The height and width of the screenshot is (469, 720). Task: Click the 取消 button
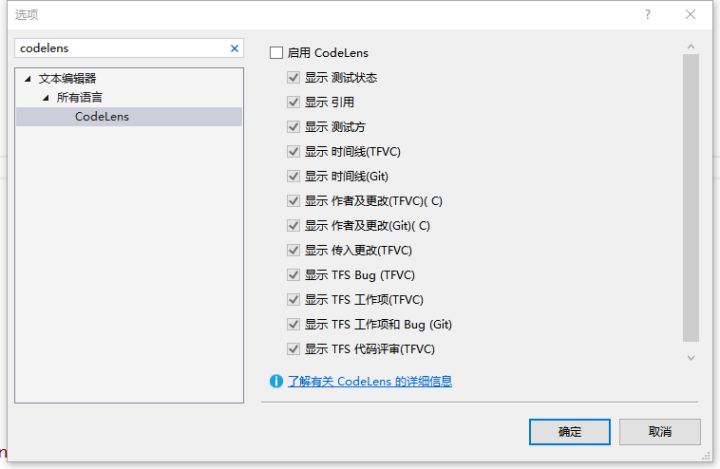660,432
